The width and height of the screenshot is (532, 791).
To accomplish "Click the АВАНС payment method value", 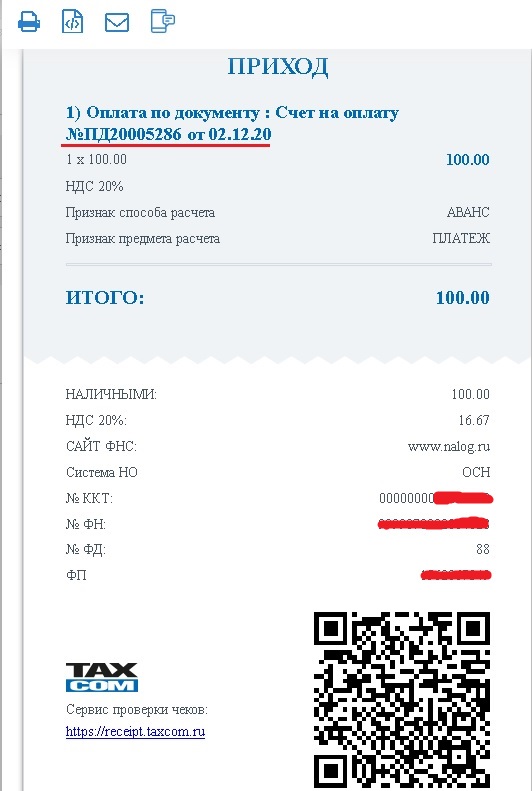I will click(468, 212).
